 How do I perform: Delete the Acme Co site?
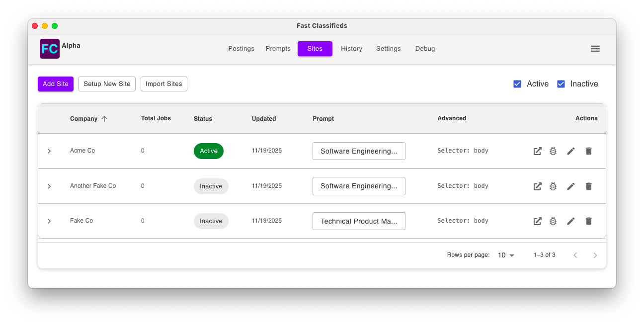(589, 151)
